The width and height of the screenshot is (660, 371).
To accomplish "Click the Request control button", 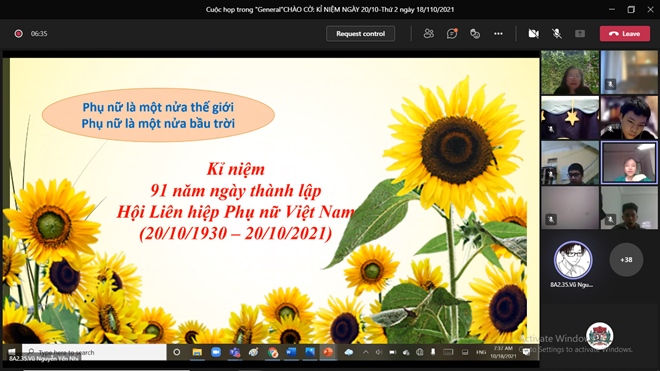I will pyautogui.click(x=360, y=34).
